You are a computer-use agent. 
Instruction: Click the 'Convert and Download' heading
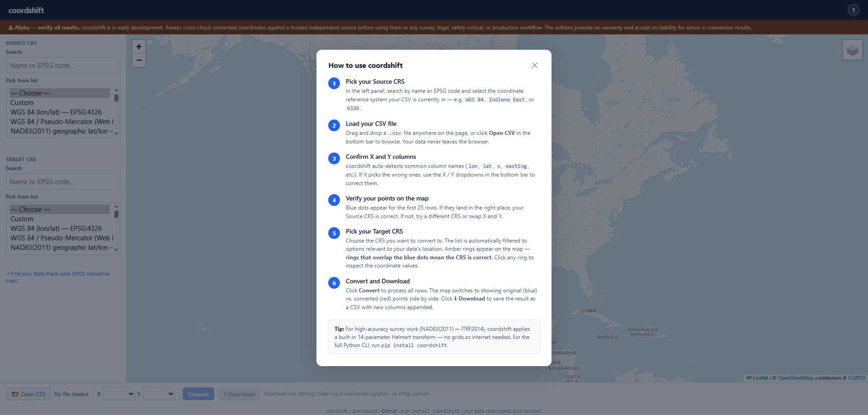point(378,281)
